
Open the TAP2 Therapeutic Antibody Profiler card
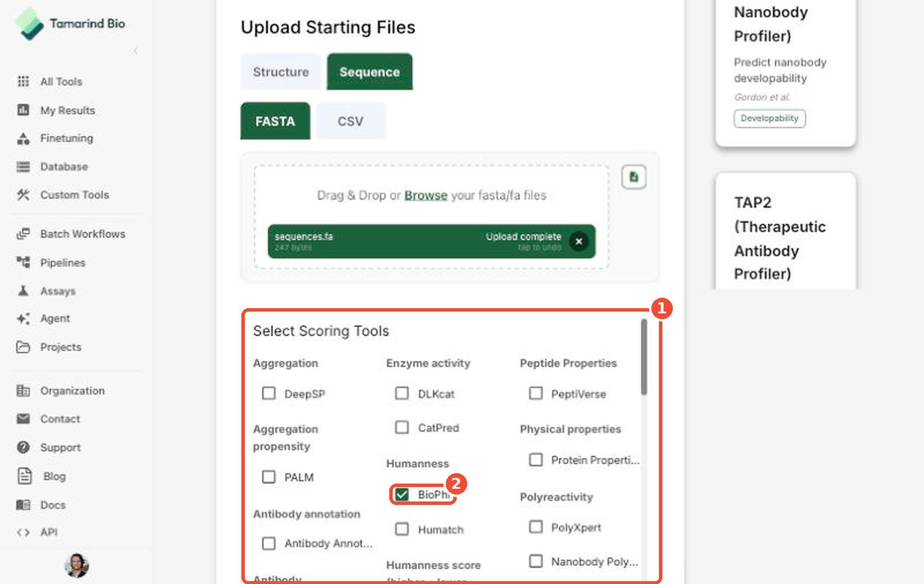(785, 232)
